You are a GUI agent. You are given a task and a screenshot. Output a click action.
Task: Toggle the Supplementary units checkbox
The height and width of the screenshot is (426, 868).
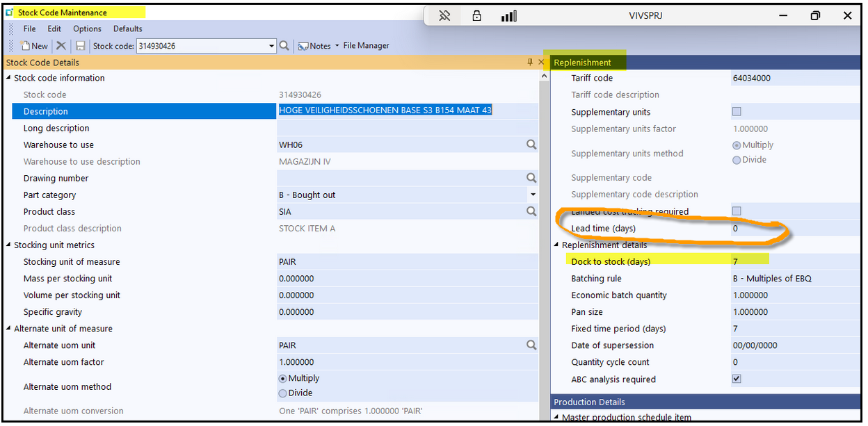[x=737, y=112]
